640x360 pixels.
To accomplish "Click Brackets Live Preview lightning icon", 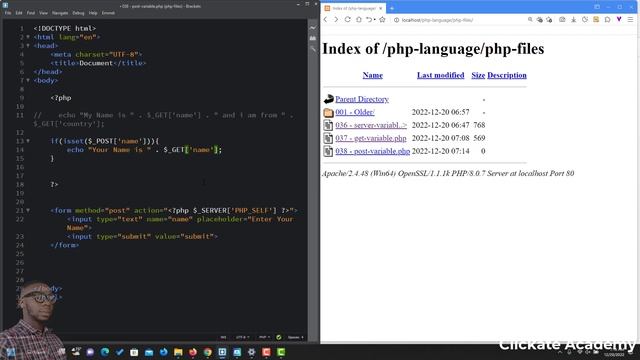I will point(313,28).
